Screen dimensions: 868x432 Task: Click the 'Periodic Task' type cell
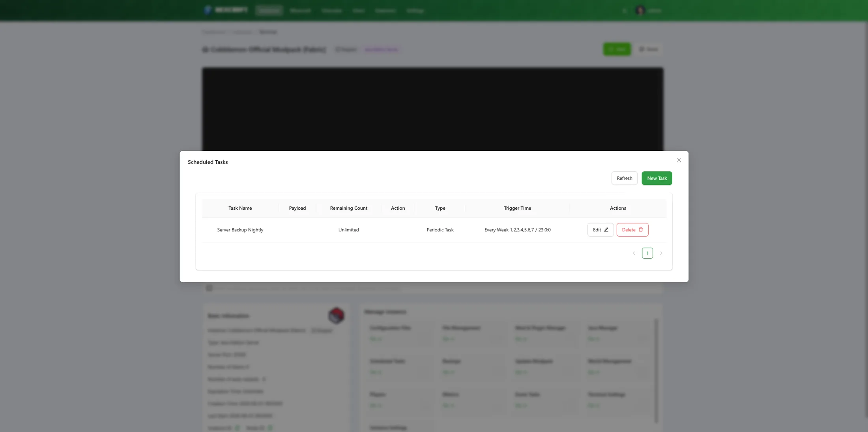click(x=440, y=230)
